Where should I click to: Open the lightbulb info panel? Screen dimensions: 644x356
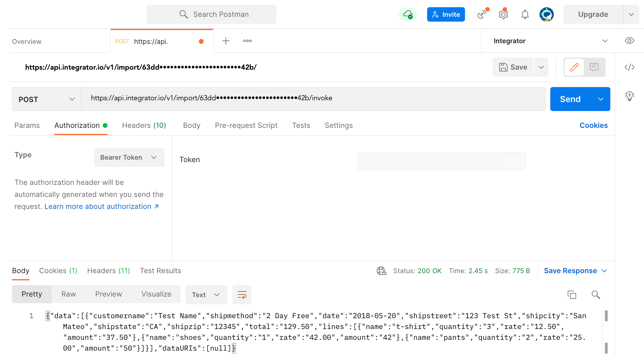tap(630, 96)
